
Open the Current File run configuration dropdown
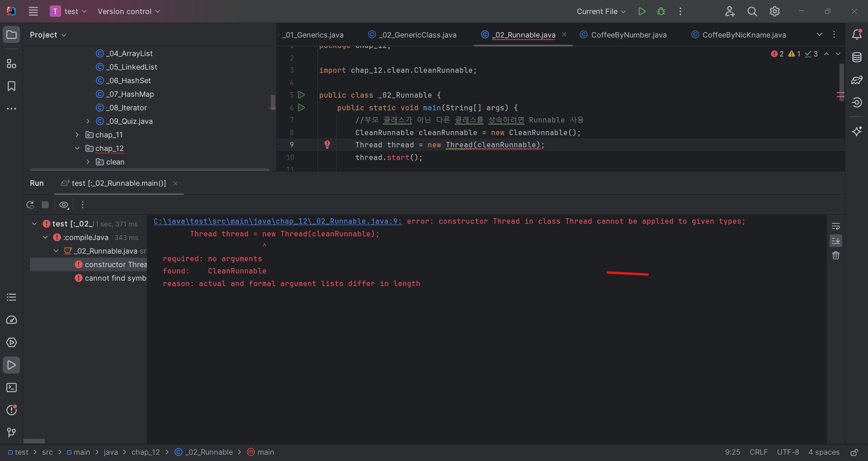click(601, 11)
